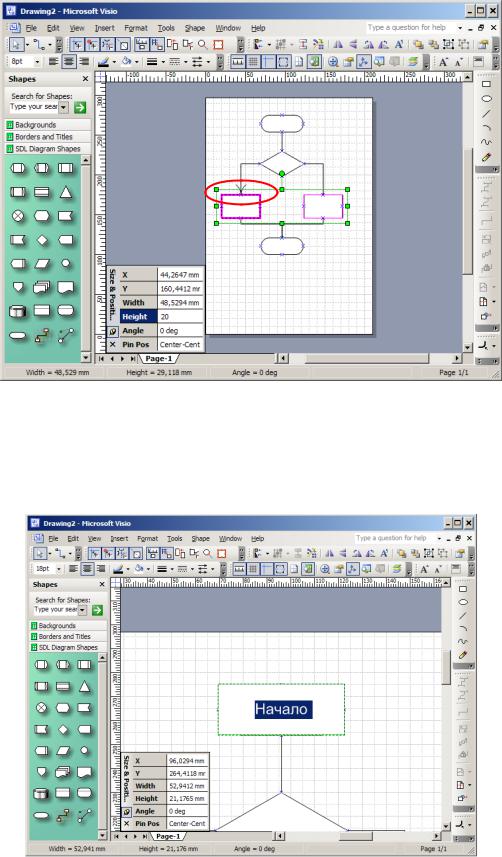Pick Pencil tool in lower window
Viewport: 502px width, 857px height.
[x=463, y=655]
